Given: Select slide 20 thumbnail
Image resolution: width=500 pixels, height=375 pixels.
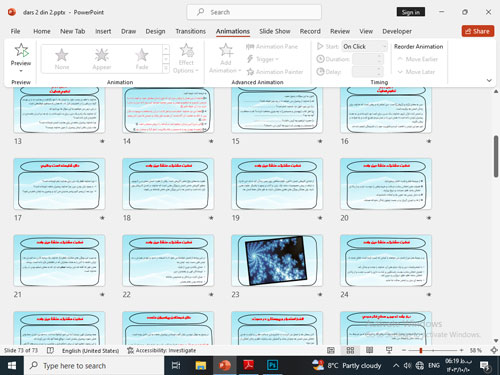Looking at the screenshot, I should [x=386, y=184].
